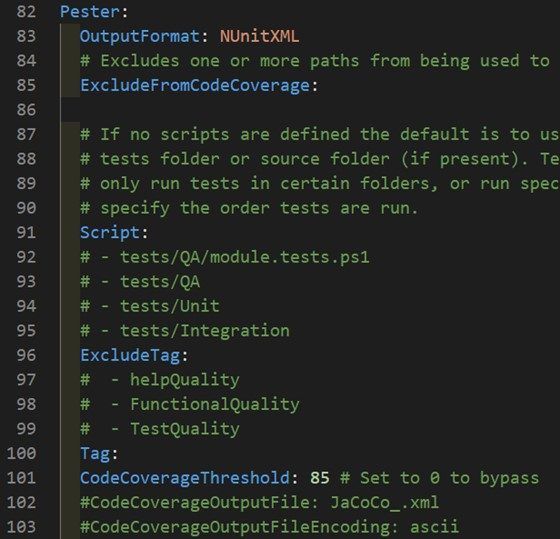The width and height of the screenshot is (560, 539).
Task: Click the empty line 86
Action: coord(310,110)
